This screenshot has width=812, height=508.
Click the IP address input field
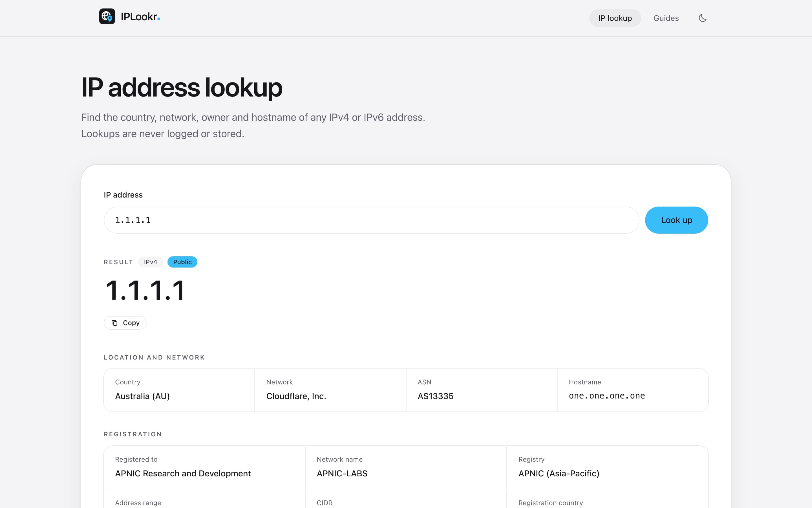[x=371, y=220]
